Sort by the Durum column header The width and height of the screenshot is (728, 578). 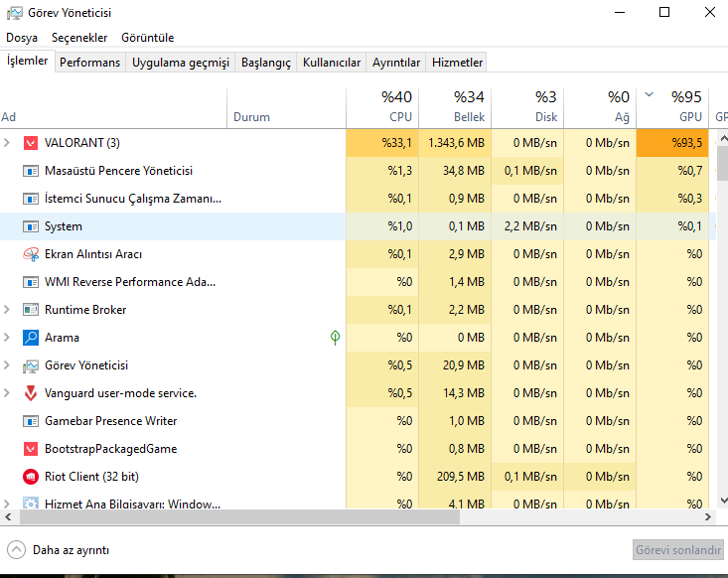click(286, 107)
